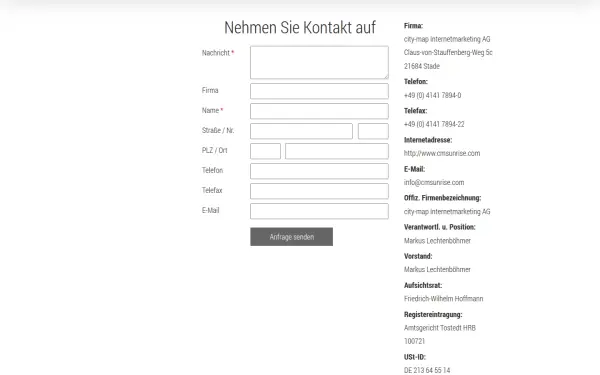Submit form with Anfrage senden button
The height and width of the screenshot is (375, 600).
coord(292,237)
